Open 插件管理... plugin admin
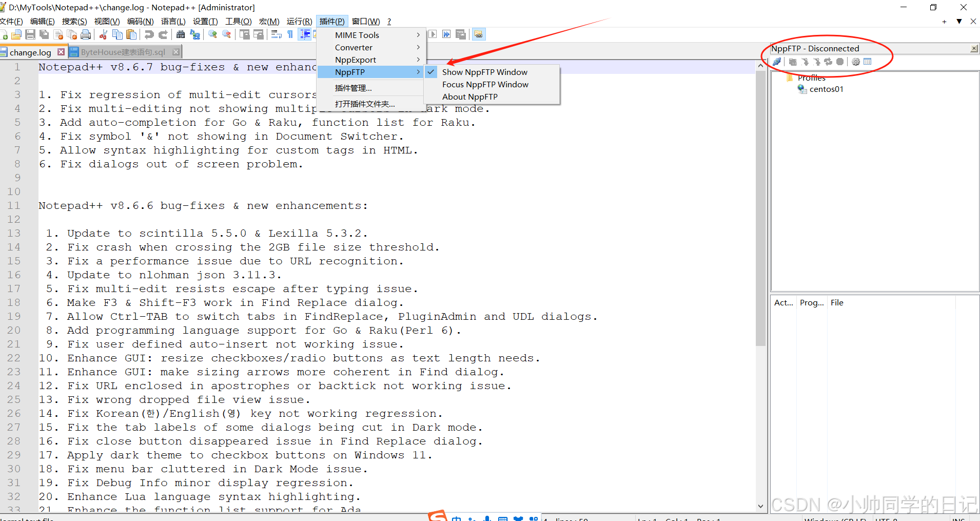Image resolution: width=980 pixels, height=521 pixels. point(371,88)
